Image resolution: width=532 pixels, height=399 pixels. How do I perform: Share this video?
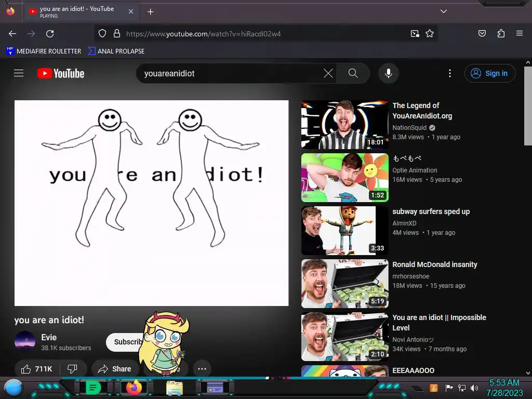pos(115,369)
